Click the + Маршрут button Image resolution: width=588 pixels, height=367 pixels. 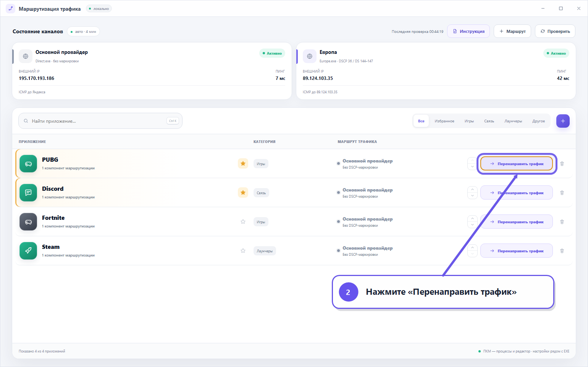512,31
